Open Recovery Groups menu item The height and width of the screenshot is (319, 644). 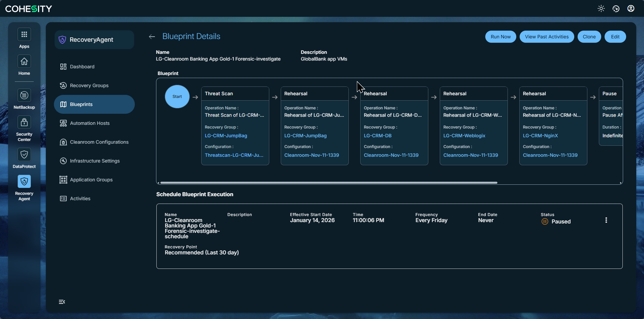coord(94,85)
